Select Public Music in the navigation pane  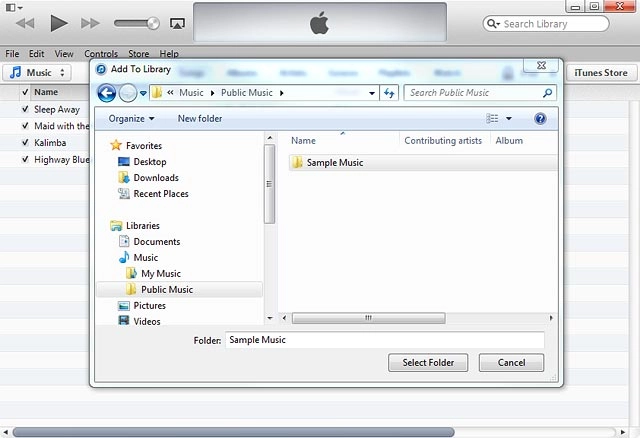[180, 289]
